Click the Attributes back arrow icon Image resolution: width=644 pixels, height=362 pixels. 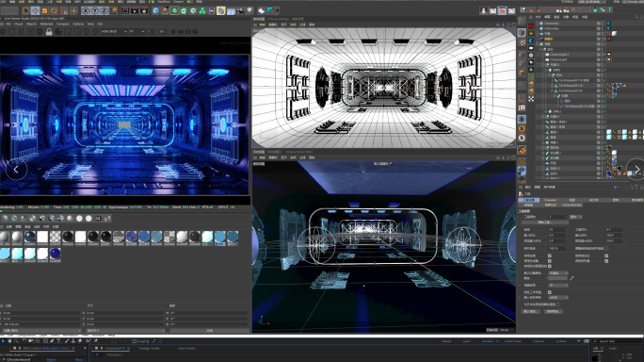(x=616, y=188)
